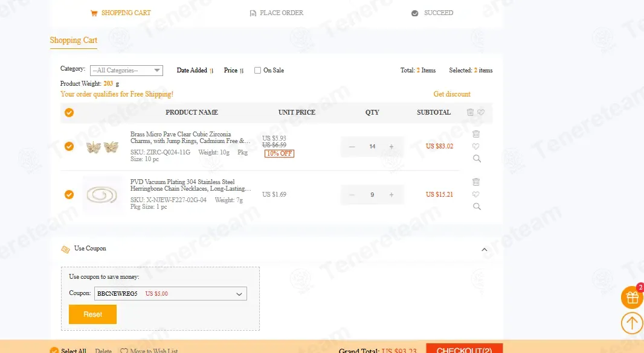The width and height of the screenshot is (644, 353).
Task: Open the All Categories dropdown
Action: 126,71
